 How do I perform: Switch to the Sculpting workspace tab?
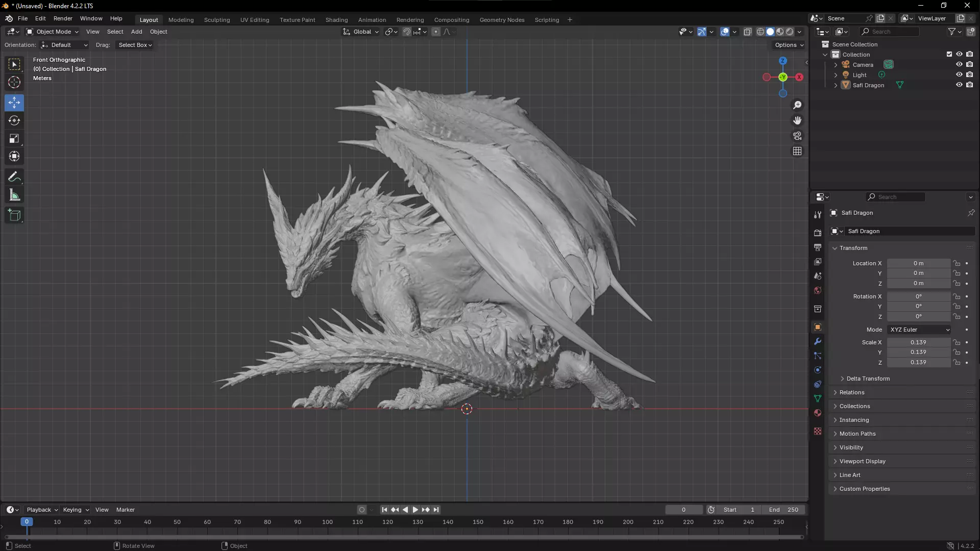217,20
